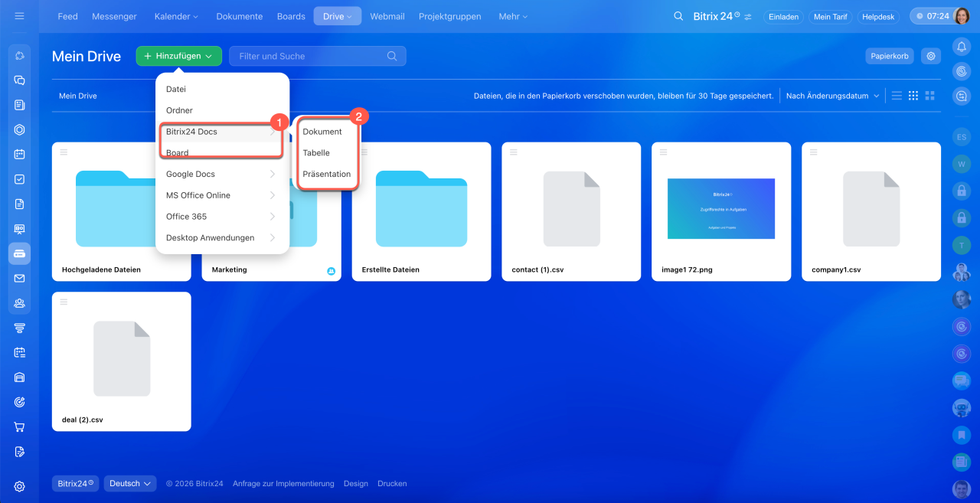Change language via Deutsch dropdown
The height and width of the screenshot is (503, 980).
[x=130, y=483]
